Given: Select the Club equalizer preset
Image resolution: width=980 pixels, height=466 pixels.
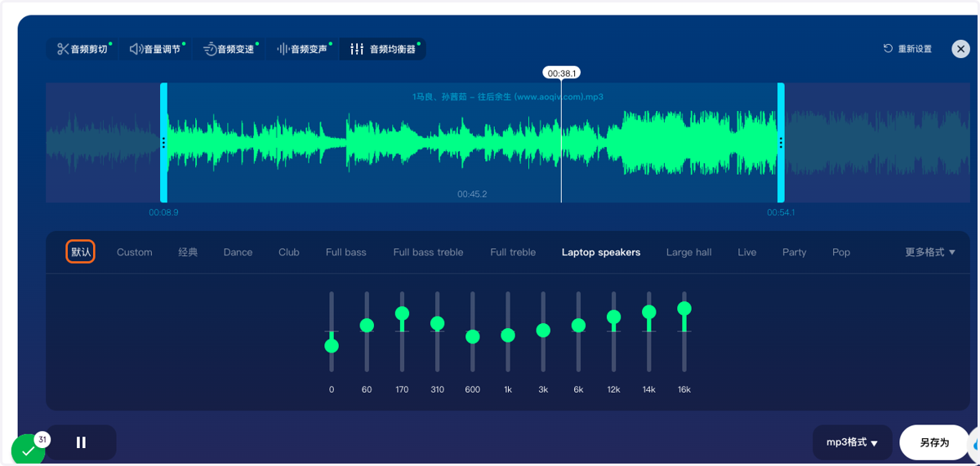Looking at the screenshot, I should pyautogui.click(x=289, y=252).
